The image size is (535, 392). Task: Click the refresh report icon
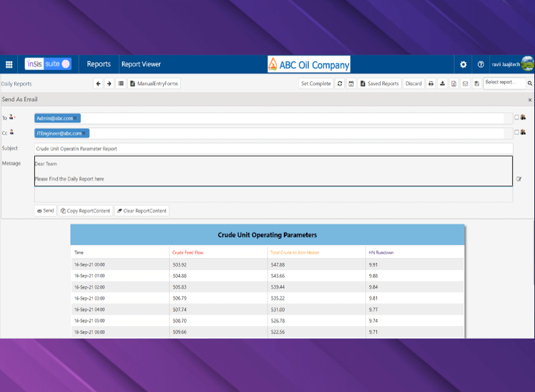(x=340, y=83)
